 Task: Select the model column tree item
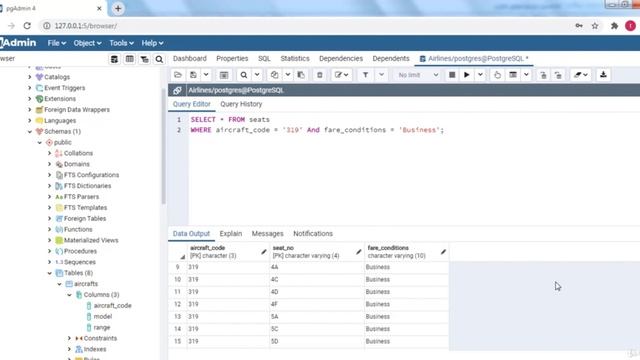coord(102,316)
